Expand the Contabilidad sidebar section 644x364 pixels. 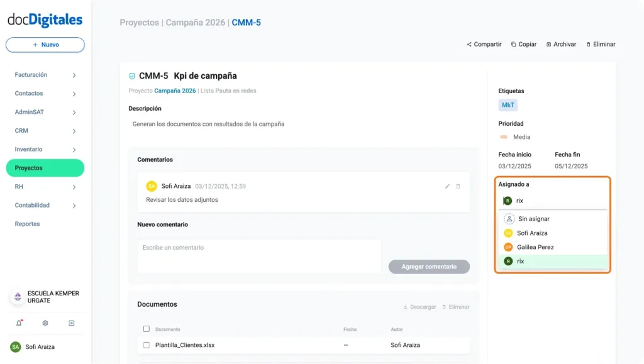[x=45, y=205]
